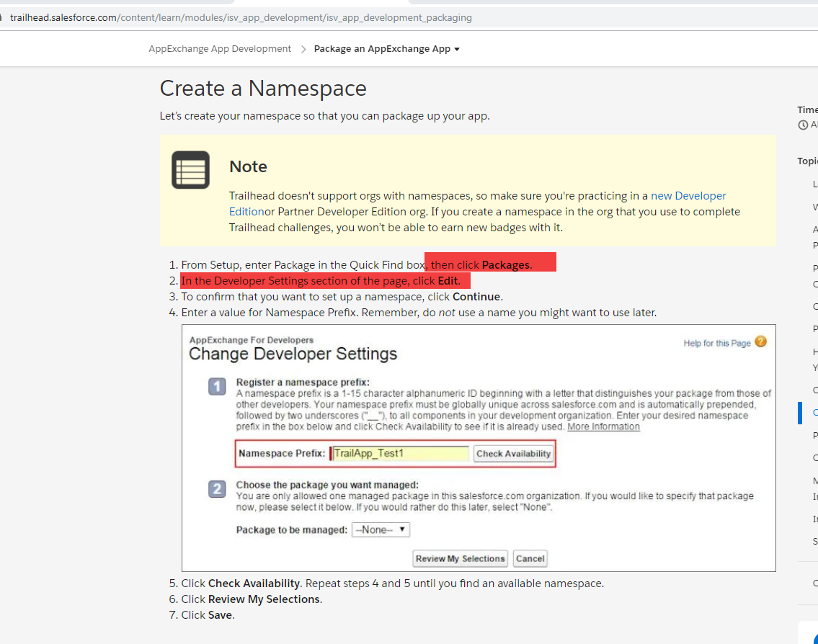Image resolution: width=818 pixels, height=644 pixels.
Task: Click the orange help question mark icon
Action: click(761, 341)
